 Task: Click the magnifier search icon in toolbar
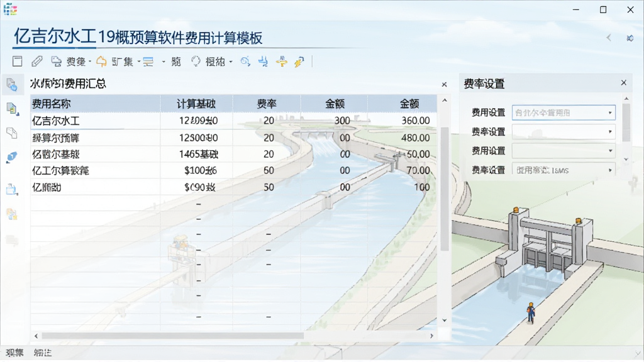tap(245, 62)
